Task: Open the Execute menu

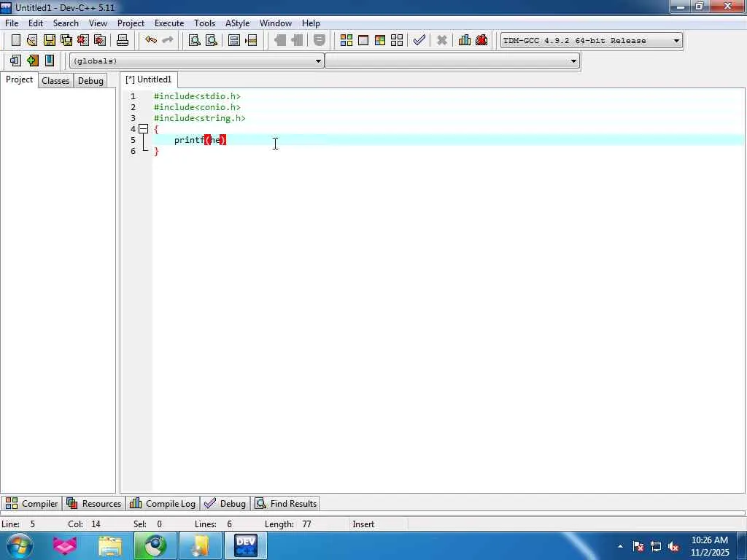Action: click(169, 23)
